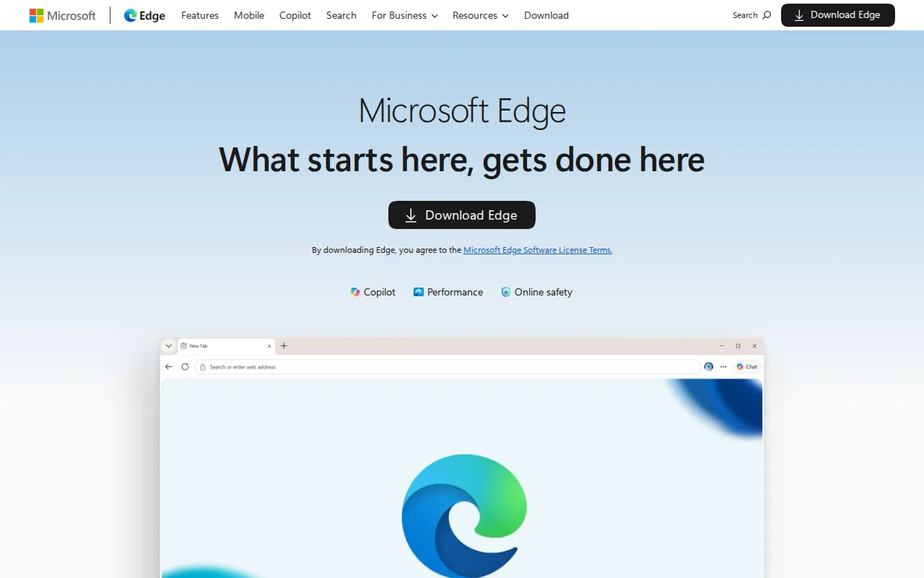Click the header Download Edge button
Image resolution: width=924 pixels, height=578 pixels.
click(x=838, y=15)
